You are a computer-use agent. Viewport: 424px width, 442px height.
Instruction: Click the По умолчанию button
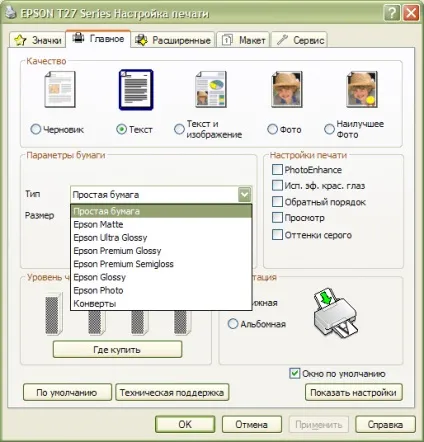click(x=67, y=392)
